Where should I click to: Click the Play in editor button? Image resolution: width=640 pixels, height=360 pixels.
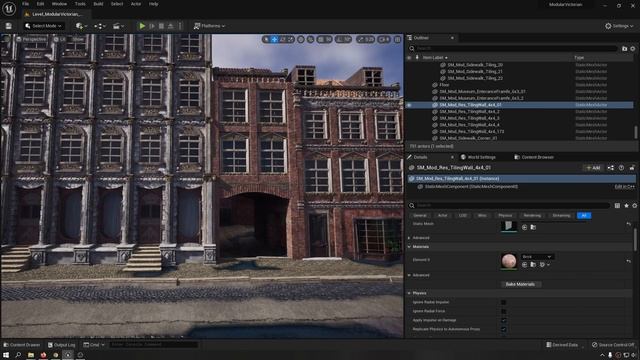[x=142, y=26]
